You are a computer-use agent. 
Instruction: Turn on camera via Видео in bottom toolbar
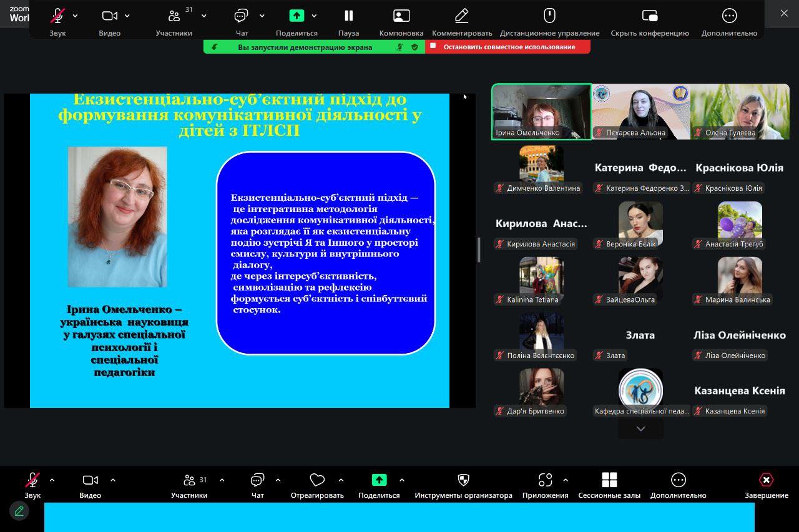tap(90, 480)
